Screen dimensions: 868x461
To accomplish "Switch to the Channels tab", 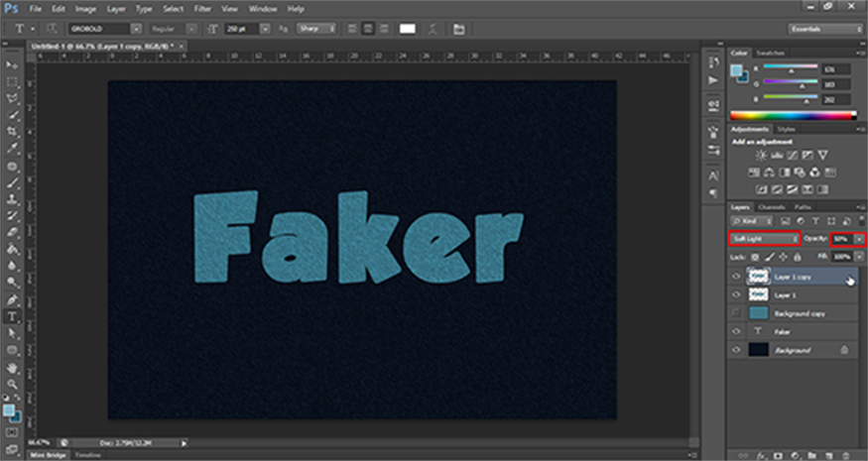I will 771,206.
